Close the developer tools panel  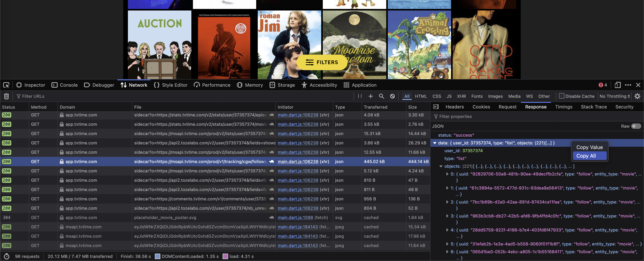pos(638,85)
